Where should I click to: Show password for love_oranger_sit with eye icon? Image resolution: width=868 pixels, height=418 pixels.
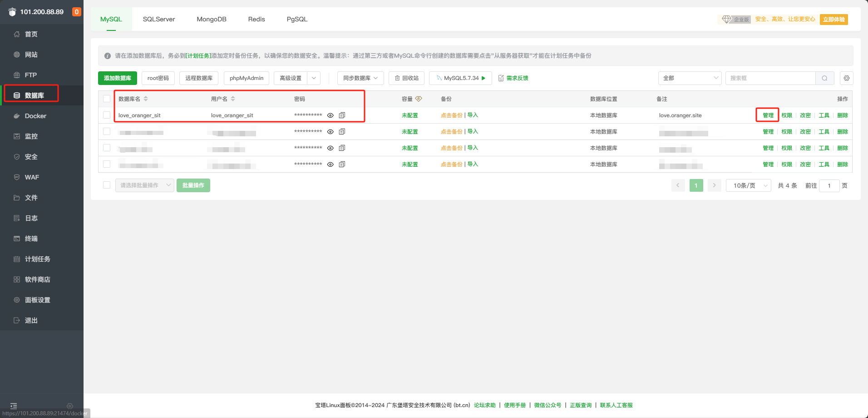[330, 115]
